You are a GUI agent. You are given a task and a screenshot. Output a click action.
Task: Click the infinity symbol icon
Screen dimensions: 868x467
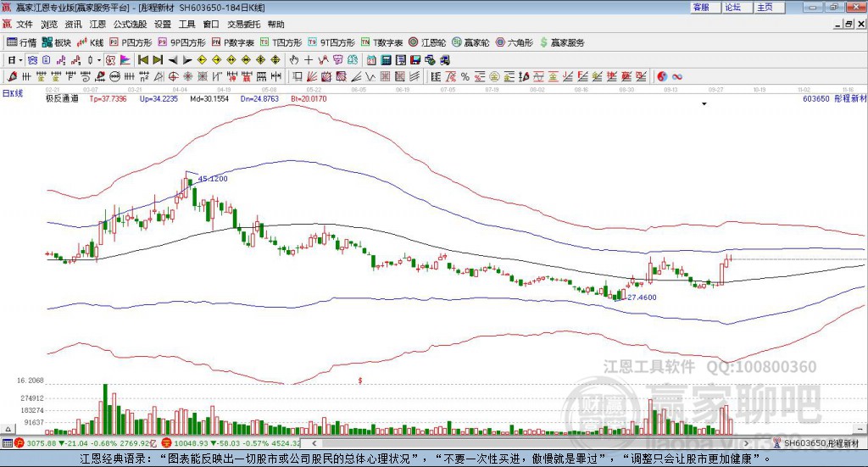(x=677, y=76)
